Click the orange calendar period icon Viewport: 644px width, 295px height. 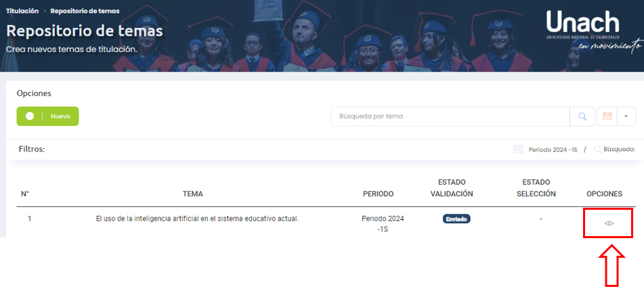[607, 116]
